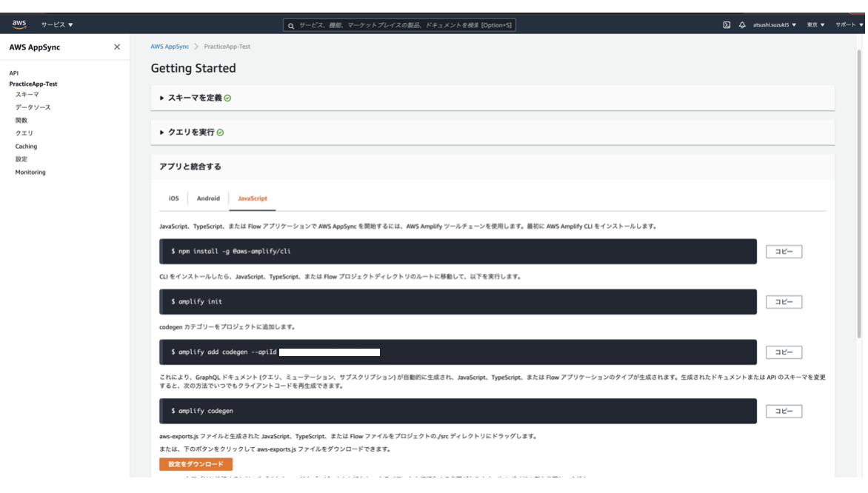Screen dimensions: 868x493
Task: Copy the amplify codegen command
Action: (x=784, y=411)
